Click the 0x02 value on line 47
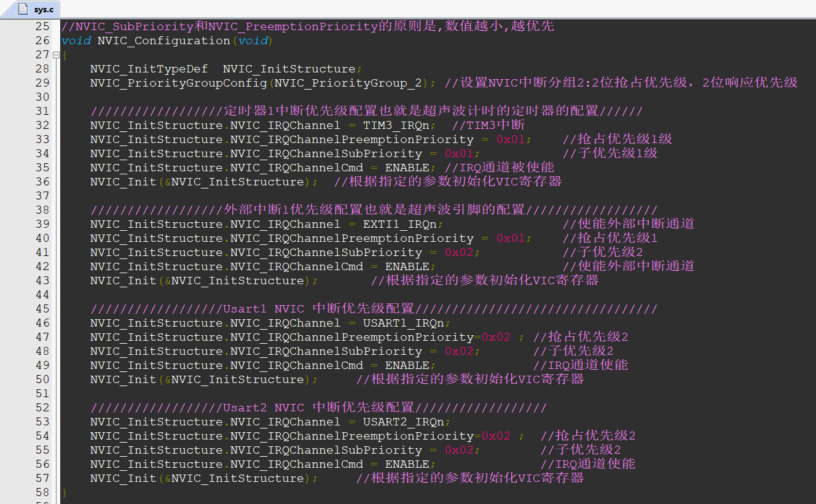This screenshot has width=816, height=504. coord(496,337)
